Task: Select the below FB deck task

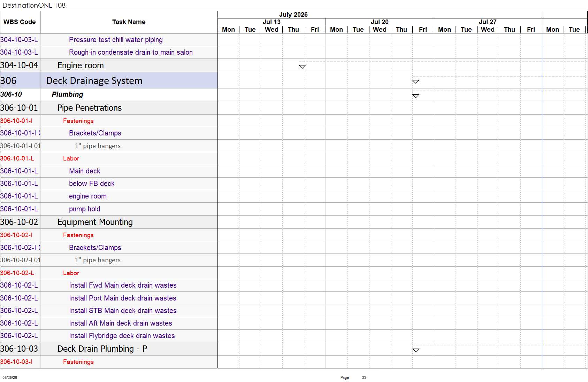Action: [92, 184]
